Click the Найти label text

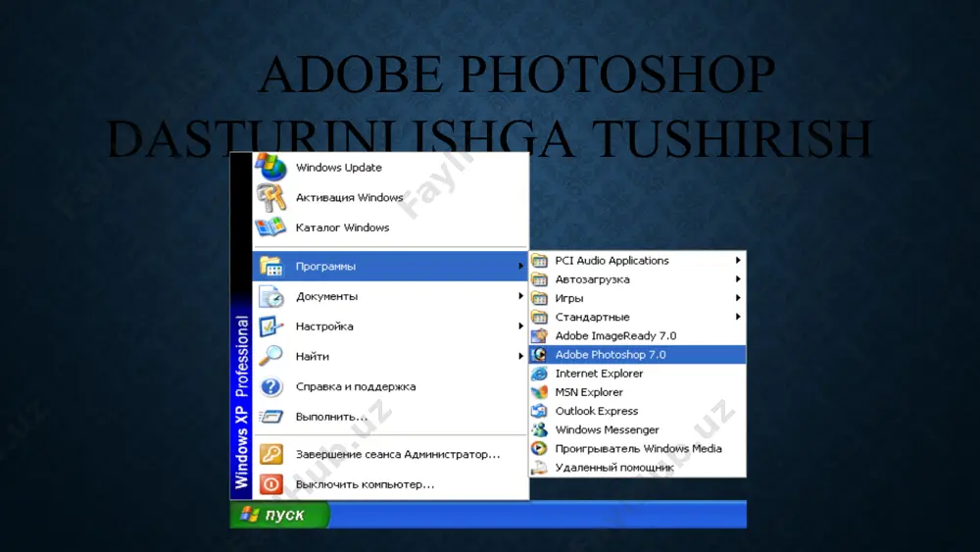313,356
